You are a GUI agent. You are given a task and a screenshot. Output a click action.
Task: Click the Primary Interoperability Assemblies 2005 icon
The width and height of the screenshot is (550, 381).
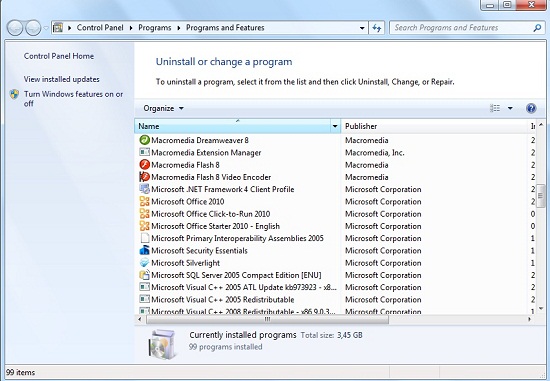pyautogui.click(x=145, y=238)
